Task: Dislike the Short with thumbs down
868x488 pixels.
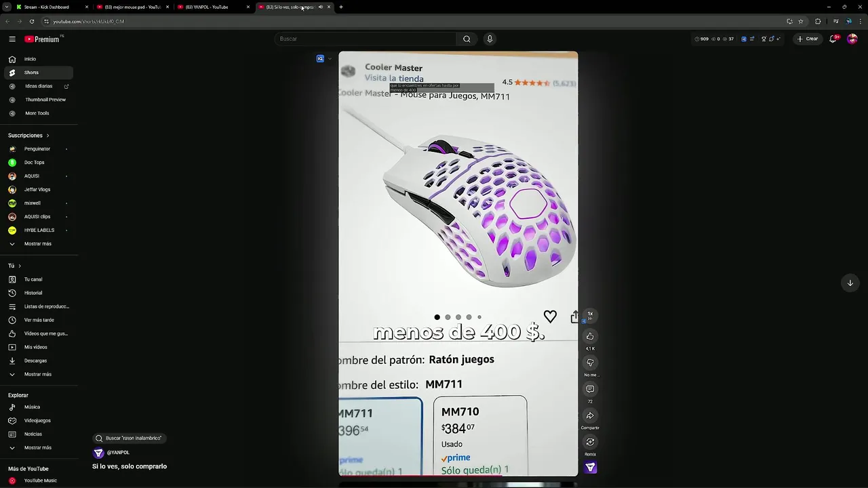Action: 590,363
